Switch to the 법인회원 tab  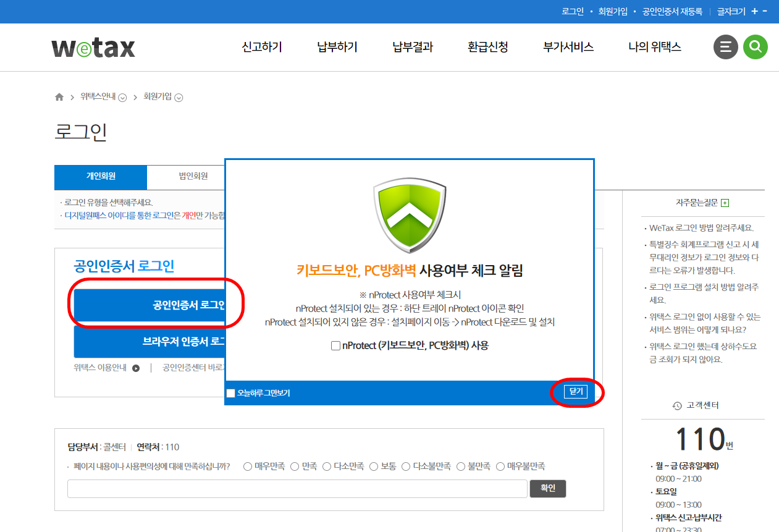(186, 177)
